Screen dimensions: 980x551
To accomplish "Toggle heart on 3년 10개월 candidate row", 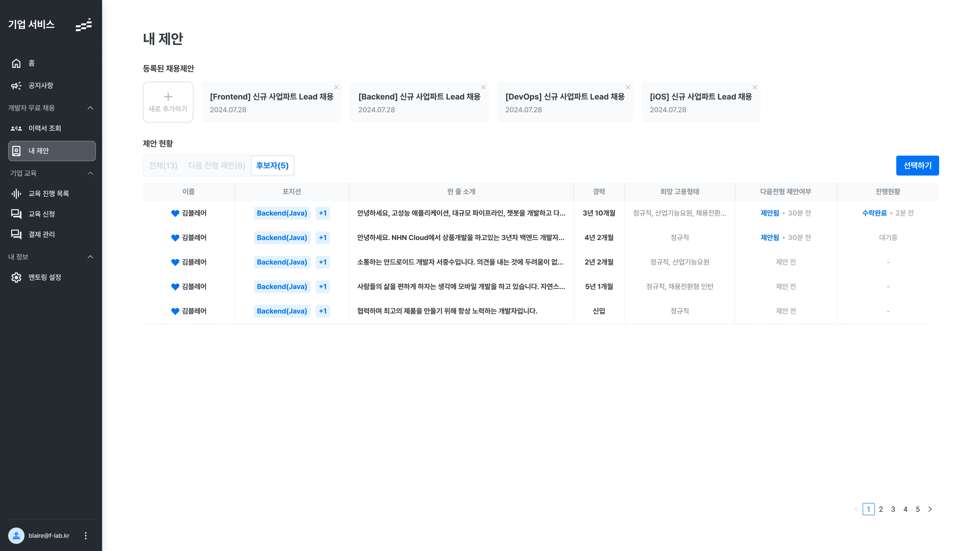I will (175, 213).
